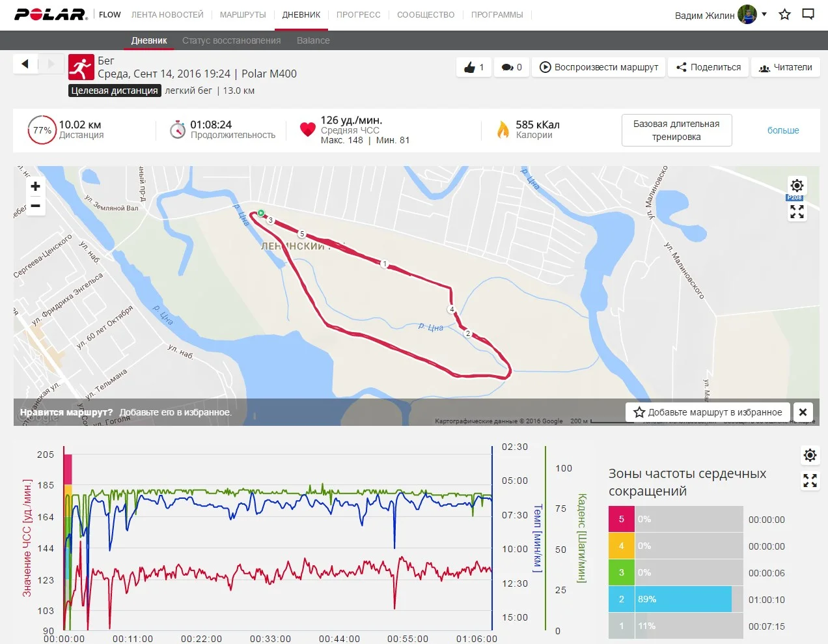Click the red running sport icon

pyautogui.click(x=81, y=67)
